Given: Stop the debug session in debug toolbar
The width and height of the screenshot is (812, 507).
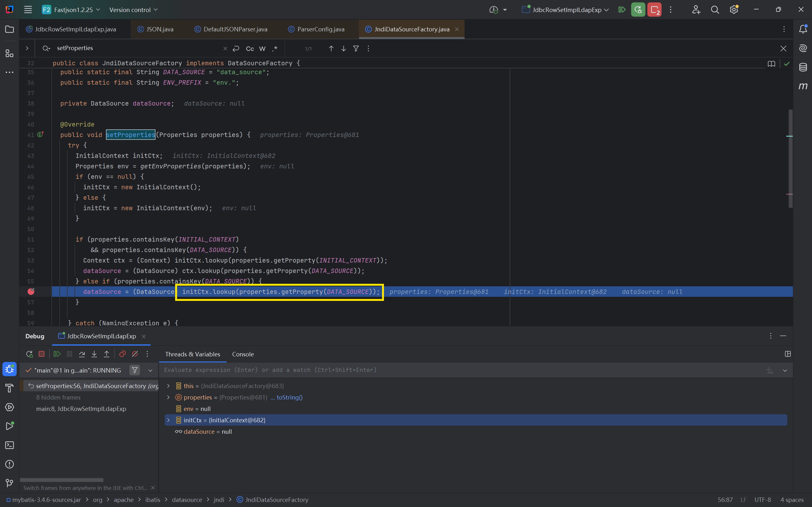Looking at the screenshot, I should 42,354.
